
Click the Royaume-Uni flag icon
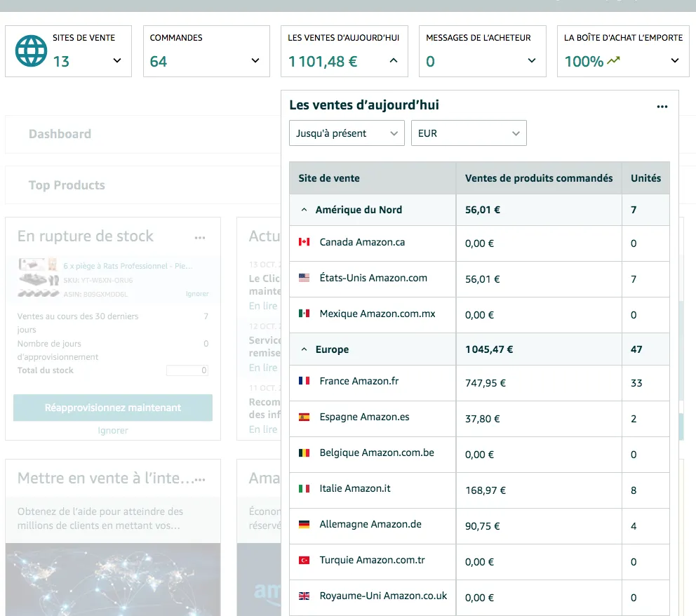[x=304, y=596]
